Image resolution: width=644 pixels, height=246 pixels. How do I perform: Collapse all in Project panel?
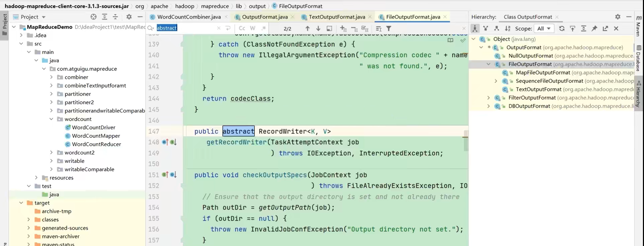[115, 17]
